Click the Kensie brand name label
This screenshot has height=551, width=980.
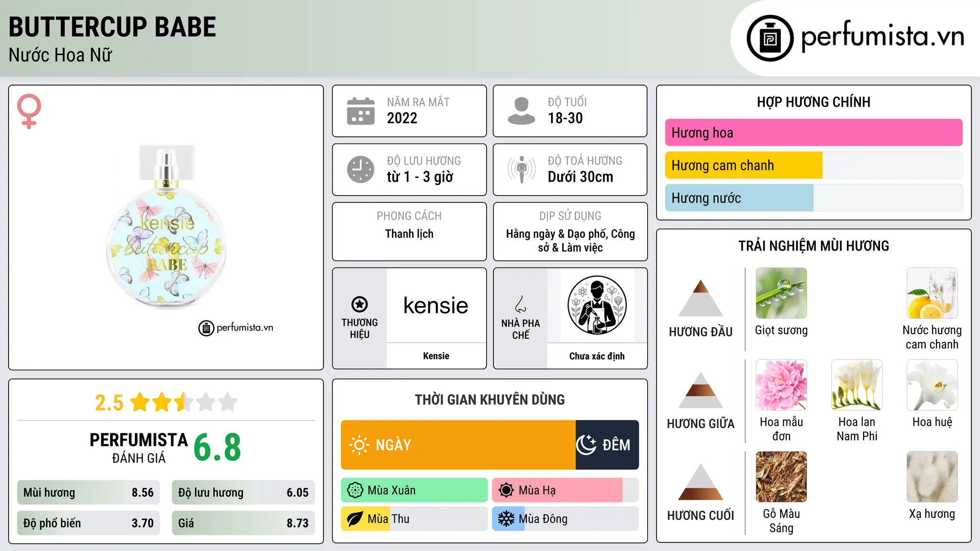tap(436, 356)
